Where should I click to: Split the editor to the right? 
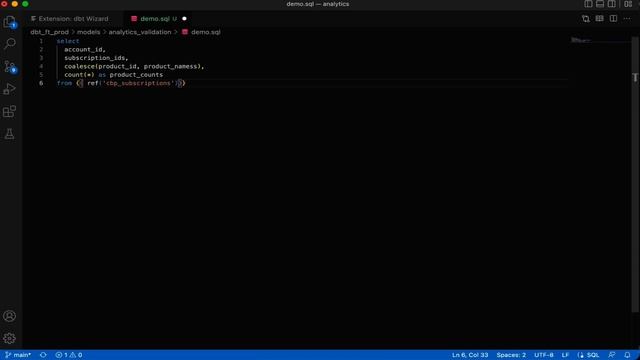613,19
